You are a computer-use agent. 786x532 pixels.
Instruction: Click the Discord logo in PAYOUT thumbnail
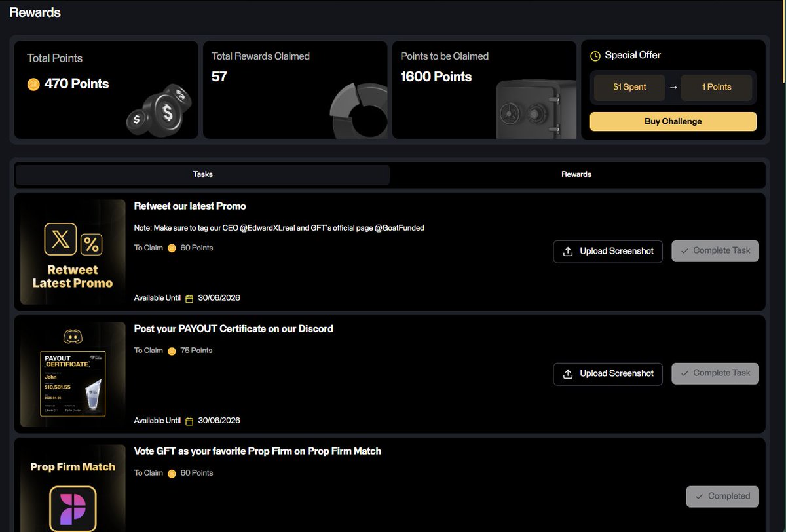[x=73, y=337]
